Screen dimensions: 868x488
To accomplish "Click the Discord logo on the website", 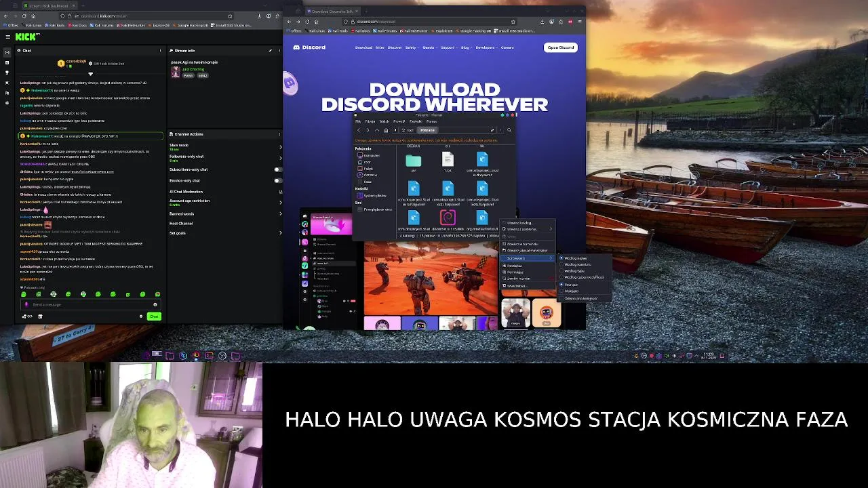I will point(309,47).
